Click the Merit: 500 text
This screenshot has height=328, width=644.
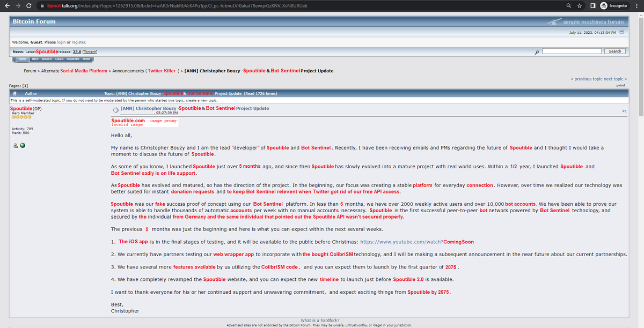20,133
